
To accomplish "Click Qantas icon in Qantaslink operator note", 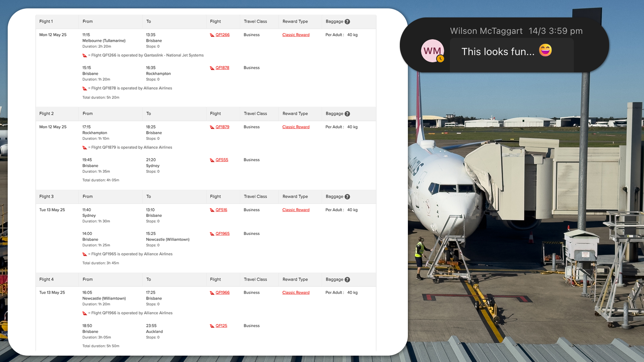I will click(x=85, y=56).
